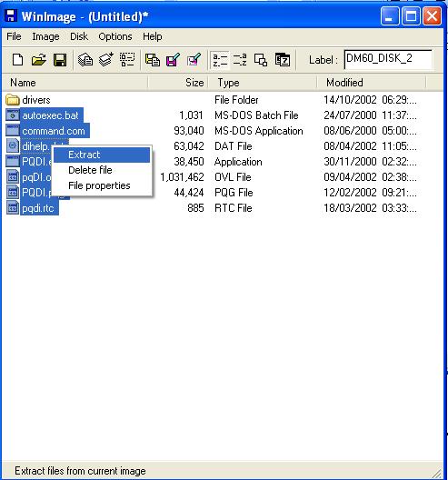Click the Open image folder icon
Image resolution: width=448 pixels, height=480 pixels.
[x=38, y=60]
